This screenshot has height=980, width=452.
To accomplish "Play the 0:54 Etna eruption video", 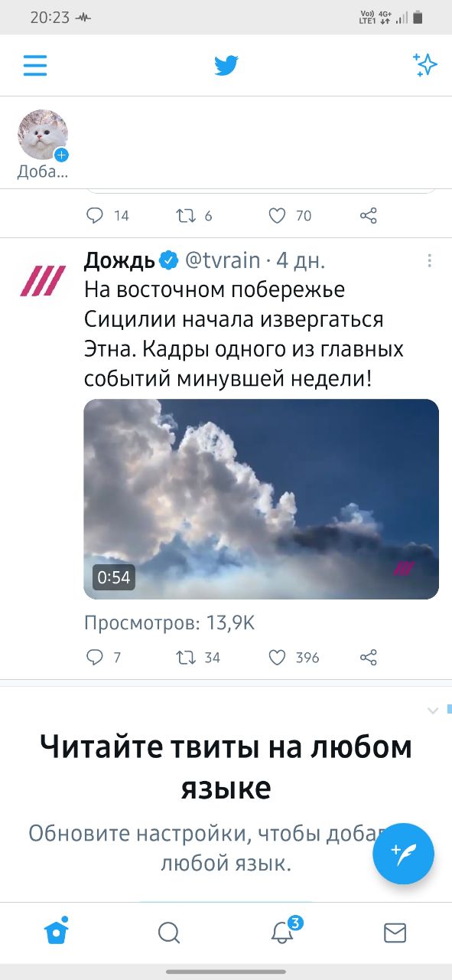I will tap(261, 499).
